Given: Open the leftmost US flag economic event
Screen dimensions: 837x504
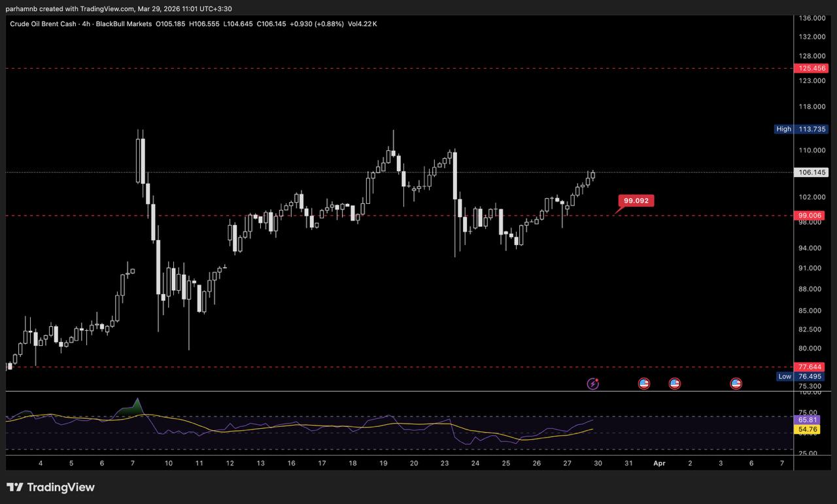Looking at the screenshot, I should tap(644, 384).
